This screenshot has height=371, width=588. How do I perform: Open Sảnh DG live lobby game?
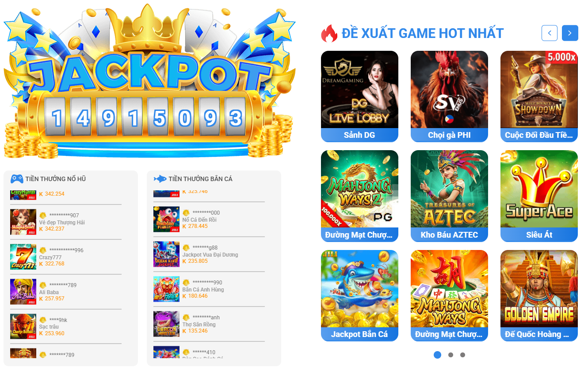pyautogui.click(x=359, y=96)
